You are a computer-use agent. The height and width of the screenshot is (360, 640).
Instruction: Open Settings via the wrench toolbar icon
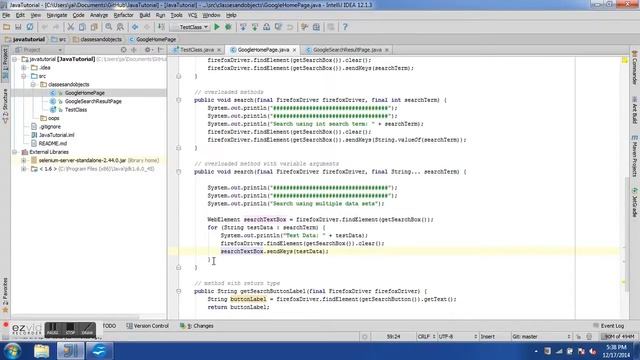[304, 27]
